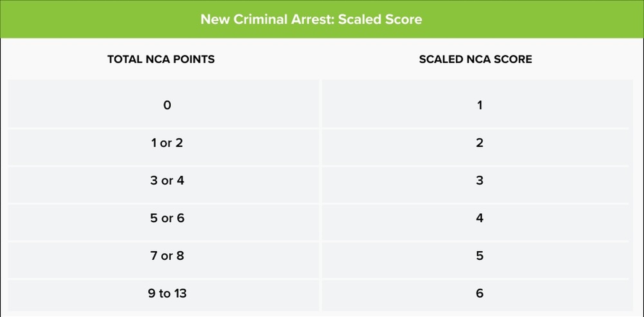Screen dimensions: 644x317
Task: Click the scaled NCA score '5' cell
Action: click(x=479, y=256)
